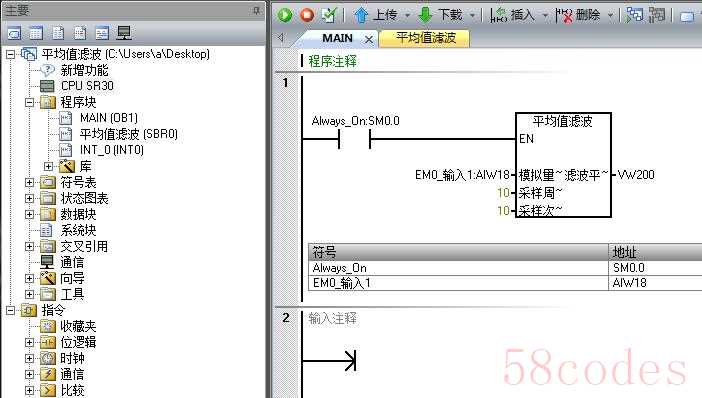Click the green Run PLC icon
Screen dimensions: 702x398
click(285, 15)
